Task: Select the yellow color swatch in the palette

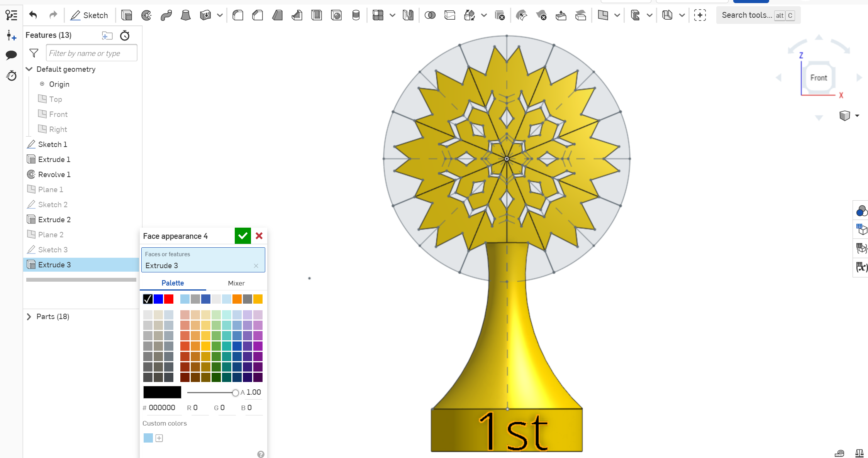Action: click(258, 299)
